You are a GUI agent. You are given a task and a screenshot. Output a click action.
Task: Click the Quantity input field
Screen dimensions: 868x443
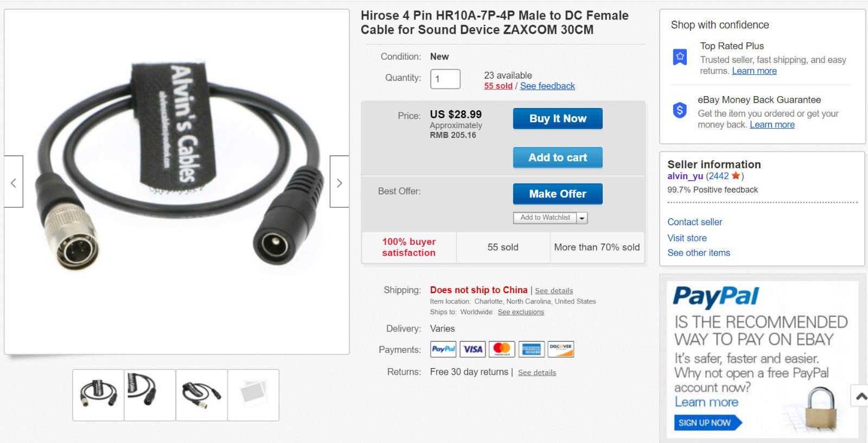tap(445, 79)
